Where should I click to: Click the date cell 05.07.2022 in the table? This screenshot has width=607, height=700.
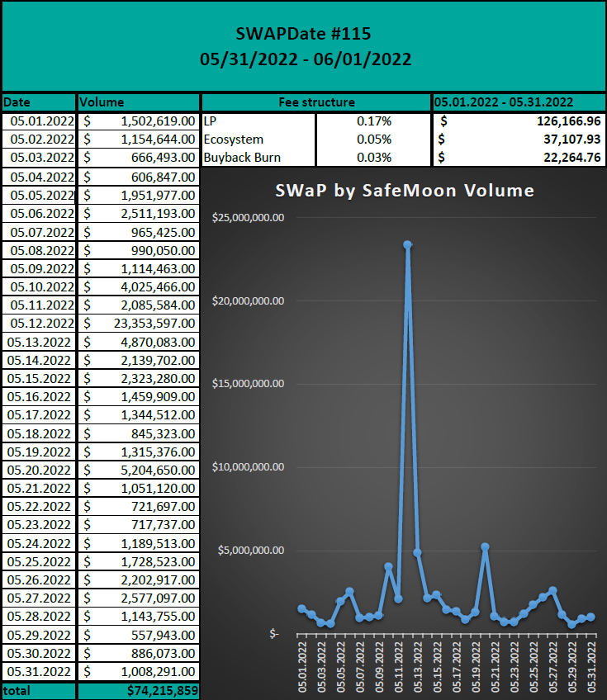pyautogui.click(x=39, y=233)
